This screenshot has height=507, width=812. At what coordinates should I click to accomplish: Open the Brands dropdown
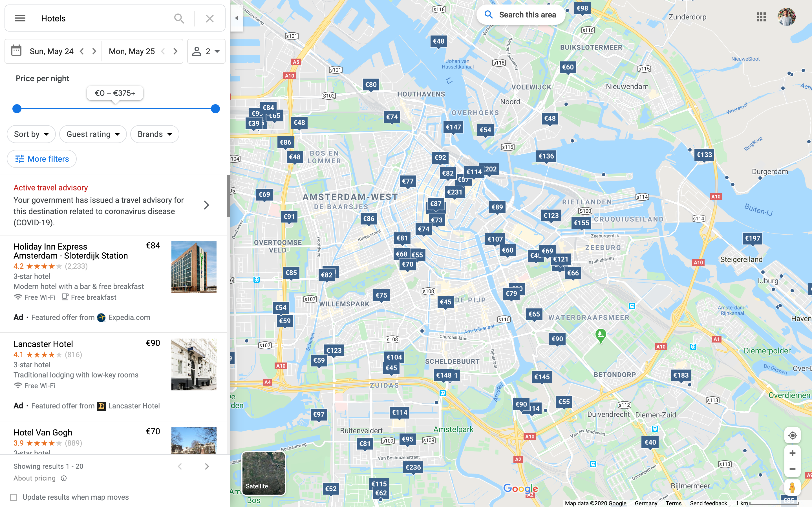[155, 134]
